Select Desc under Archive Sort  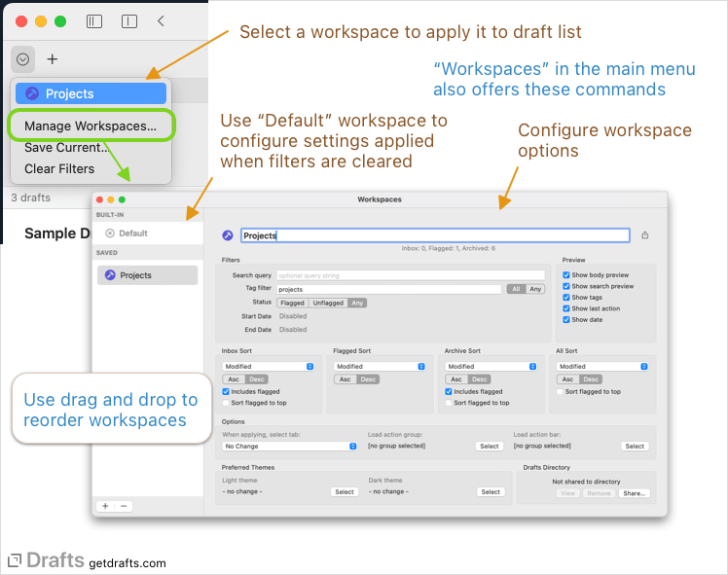coord(480,379)
